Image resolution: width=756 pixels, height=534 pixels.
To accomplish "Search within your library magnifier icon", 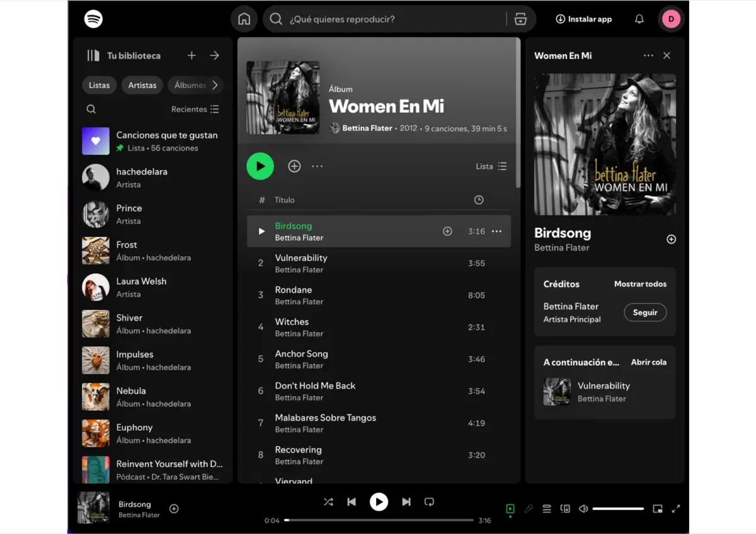I will (x=91, y=109).
